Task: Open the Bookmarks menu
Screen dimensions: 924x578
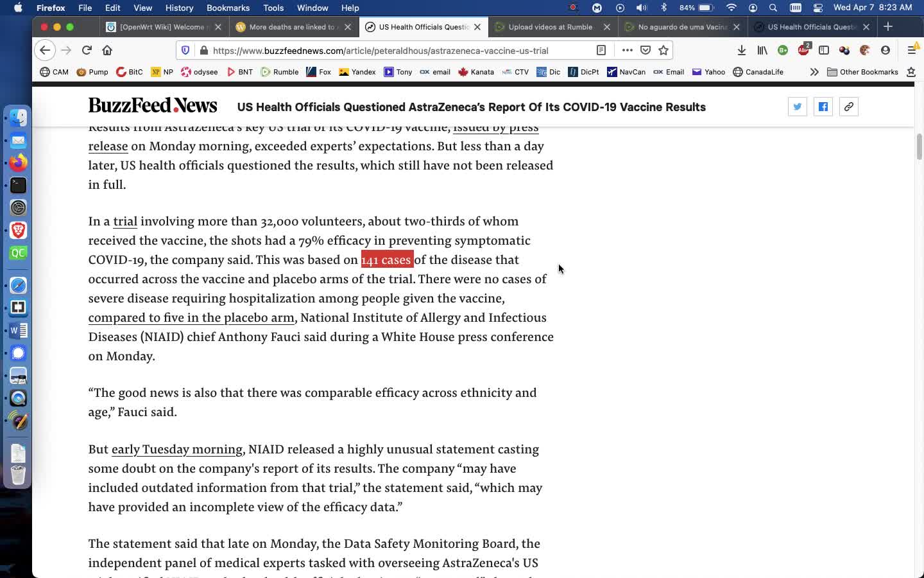Action: [x=228, y=8]
